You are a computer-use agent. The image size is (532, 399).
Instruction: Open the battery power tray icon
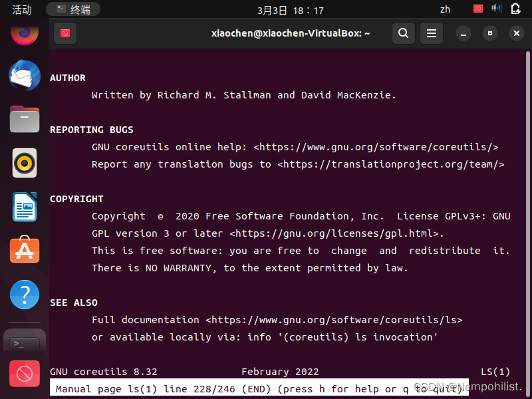click(516, 9)
